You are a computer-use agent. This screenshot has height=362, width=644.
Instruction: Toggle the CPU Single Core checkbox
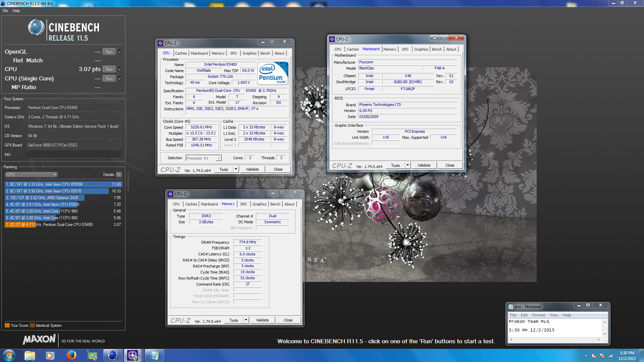[120, 78]
